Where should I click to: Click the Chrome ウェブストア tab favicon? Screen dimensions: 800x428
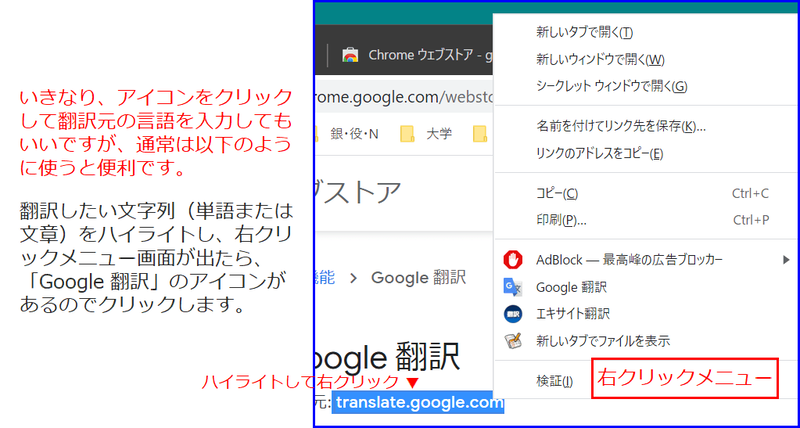coord(349,55)
